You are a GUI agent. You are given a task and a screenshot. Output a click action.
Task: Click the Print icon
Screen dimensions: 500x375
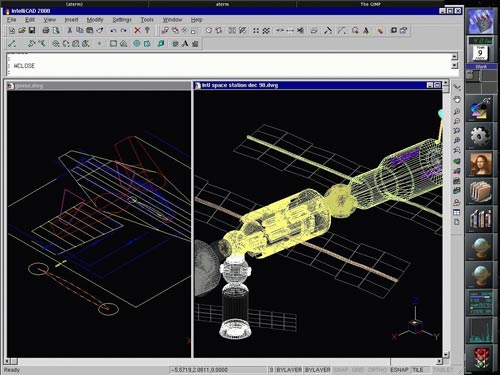click(x=46, y=31)
